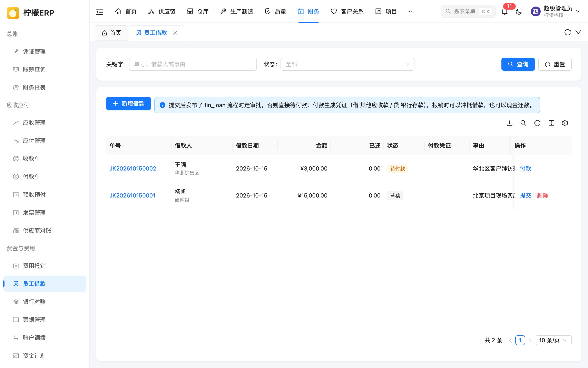This screenshot has height=368, width=588.
Task: Close the 员工借款 tab
Action: (x=175, y=33)
